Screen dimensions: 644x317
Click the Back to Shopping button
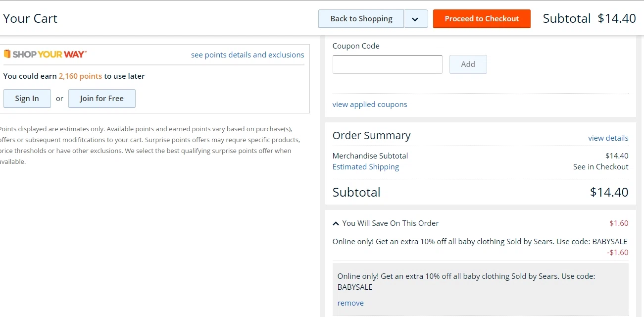point(361,19)
